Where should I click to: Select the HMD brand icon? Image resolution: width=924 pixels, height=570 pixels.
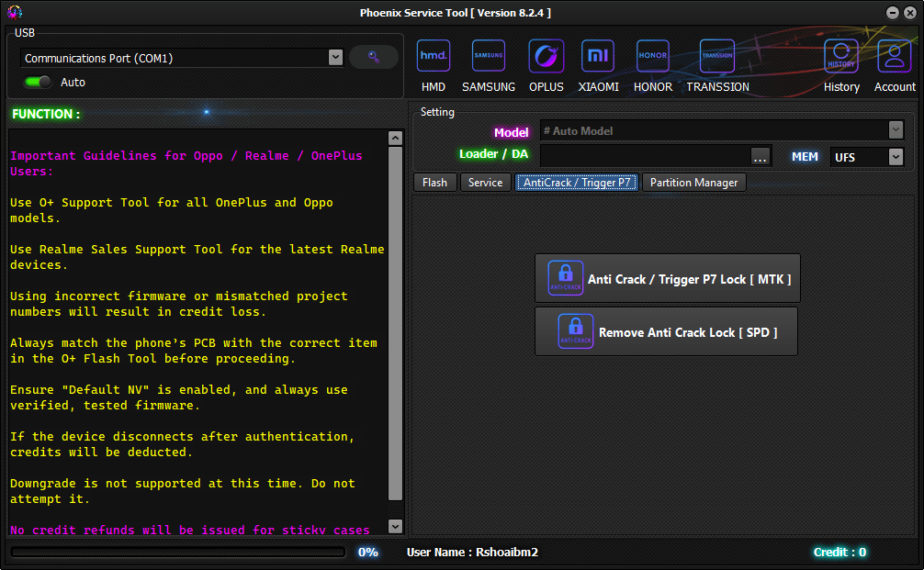tap(433, 57)
